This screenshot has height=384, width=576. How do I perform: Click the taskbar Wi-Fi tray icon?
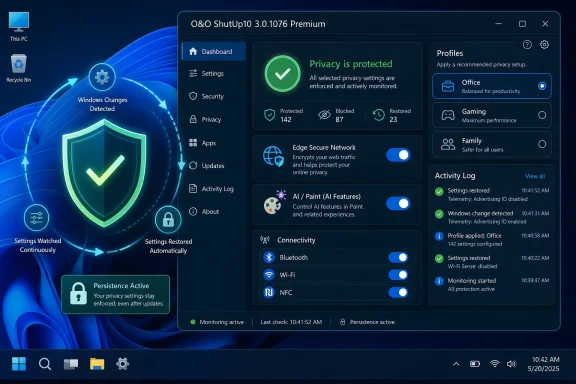pyautogui.click(x=494, y=364)
